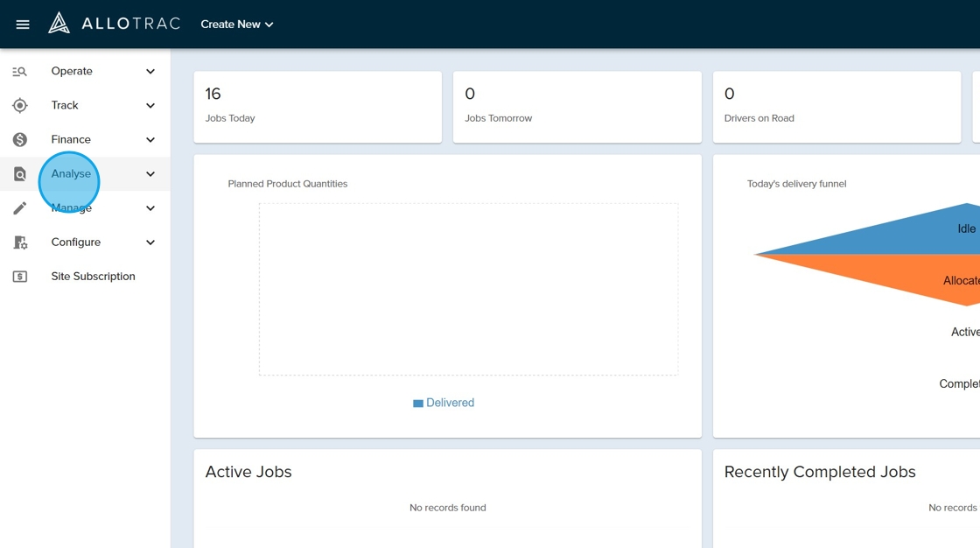Toggle the Delivered legend swatch
This screenshot has height=548, width=980.
418,404
